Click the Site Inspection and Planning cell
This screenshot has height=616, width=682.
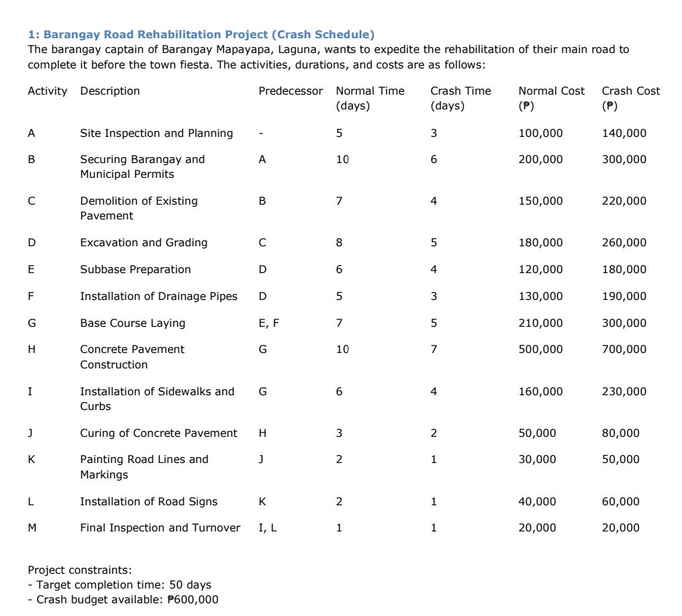tap(156, 133)
